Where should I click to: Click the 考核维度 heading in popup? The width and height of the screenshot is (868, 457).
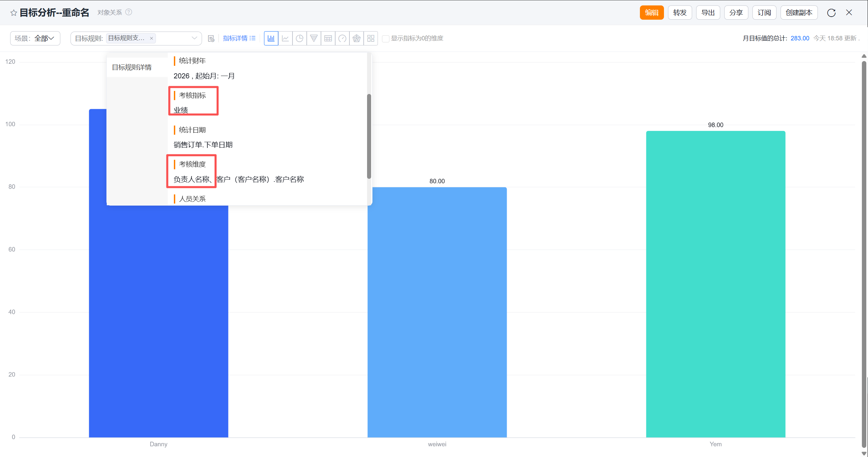(x=192, y=165)
